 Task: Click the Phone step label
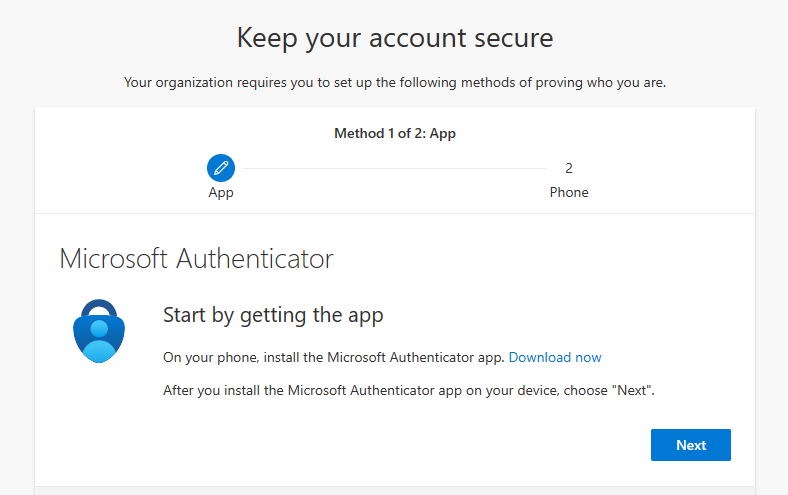pyautogui.click(x=569, y=192)
